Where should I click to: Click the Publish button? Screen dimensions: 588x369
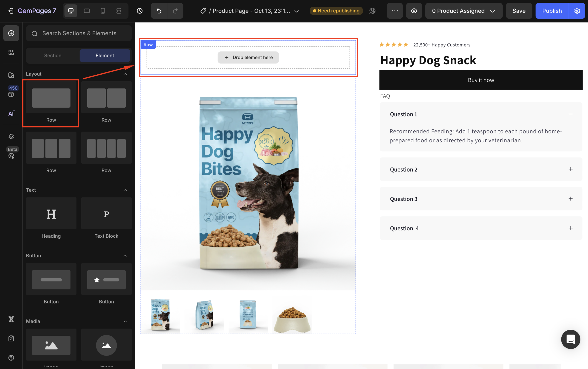click(552, 11)
